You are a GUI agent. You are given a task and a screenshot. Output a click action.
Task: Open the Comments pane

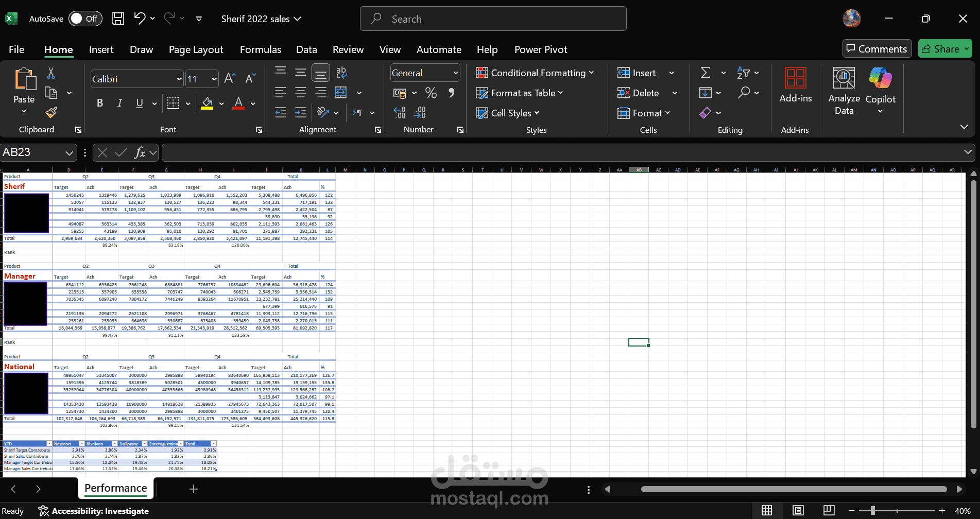click(x=877, y=49)
